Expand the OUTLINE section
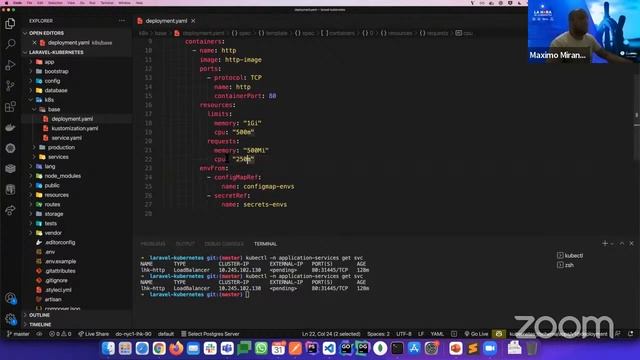This screenshot has height=360, width=640. coord(39,315)
